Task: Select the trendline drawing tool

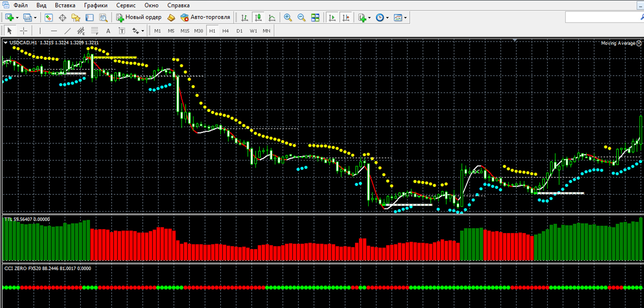Action: [x=67, y=31]
